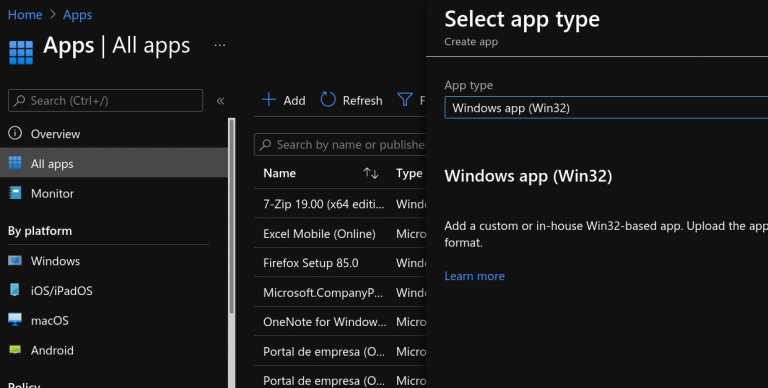Open the App type dropdown
This screenshot has height=388, width=768.
[x=606, y=108]
